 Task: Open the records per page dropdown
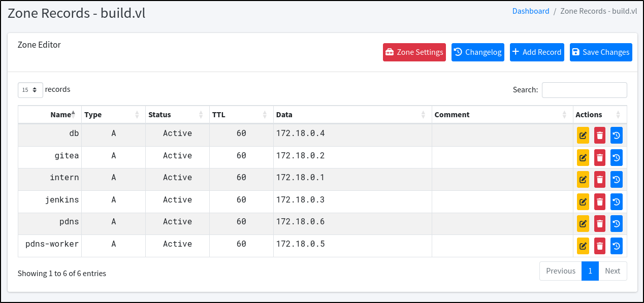point(30,90)
